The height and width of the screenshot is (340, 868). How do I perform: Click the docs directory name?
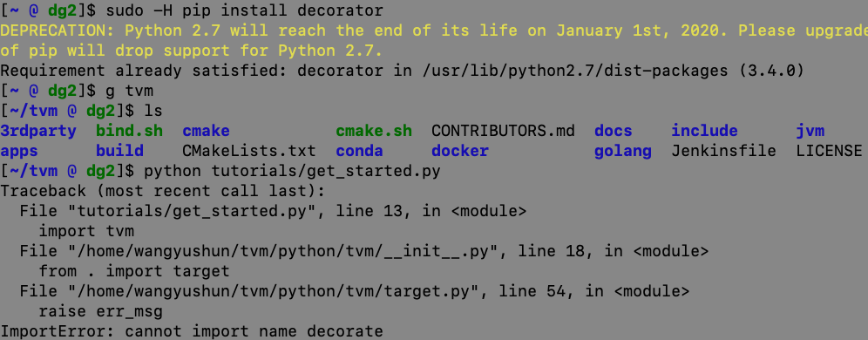613,132
